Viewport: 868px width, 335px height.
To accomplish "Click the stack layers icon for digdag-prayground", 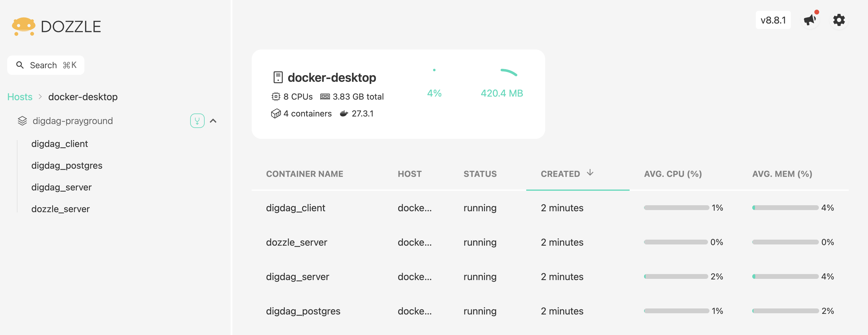I will [22, 121].
